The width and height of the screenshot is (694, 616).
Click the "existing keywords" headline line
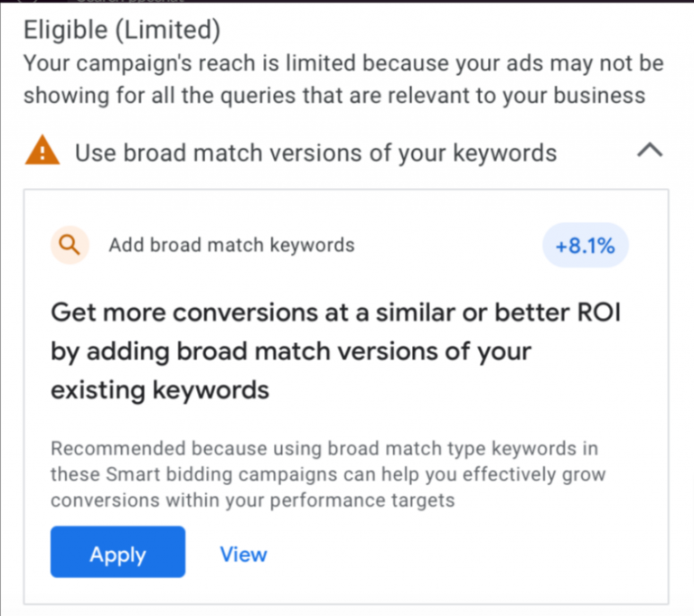coord(160,390)
